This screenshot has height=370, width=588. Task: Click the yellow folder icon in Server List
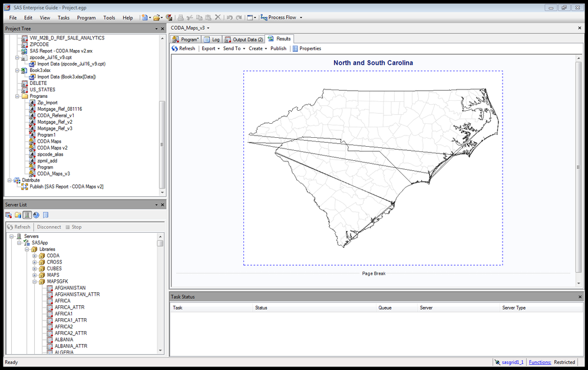click(18, 215)
